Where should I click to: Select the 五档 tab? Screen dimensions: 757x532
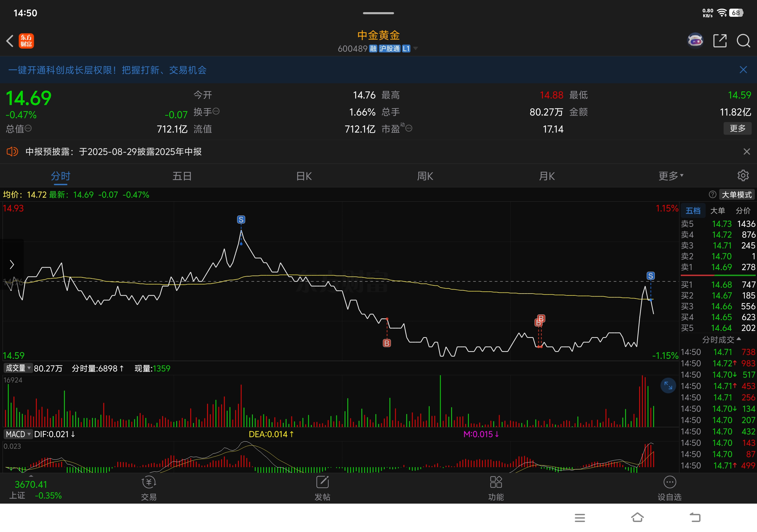click(x=693, y=211)
